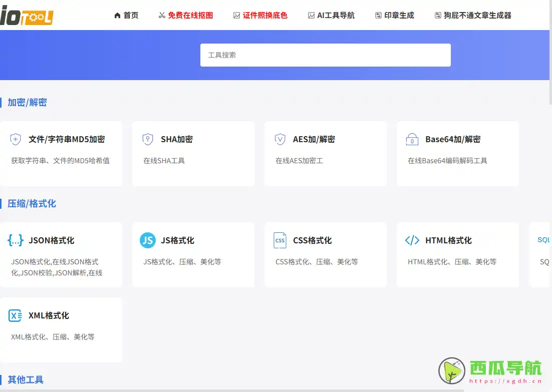
Task: Click the SHA shield icon
Action: pos(148,139)
